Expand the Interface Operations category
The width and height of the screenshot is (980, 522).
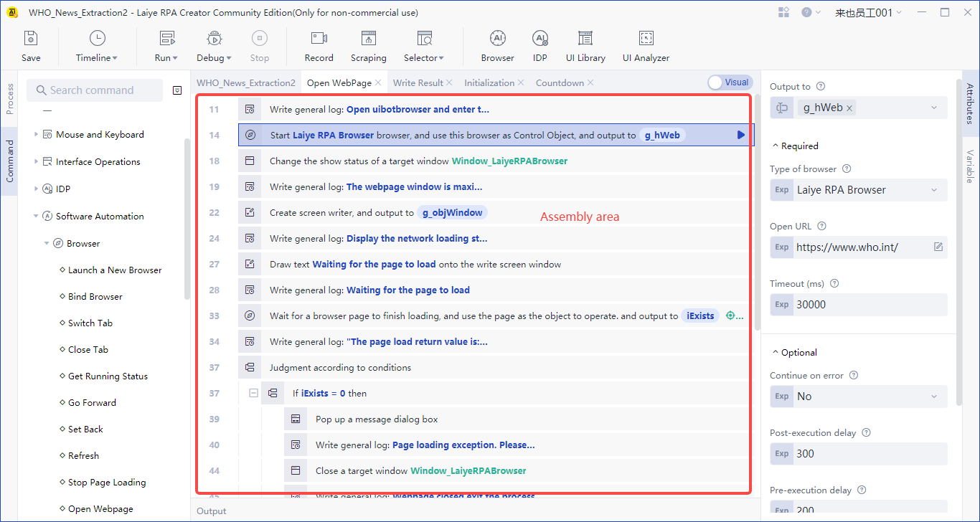pyautogui.click(x=36, y=162)
